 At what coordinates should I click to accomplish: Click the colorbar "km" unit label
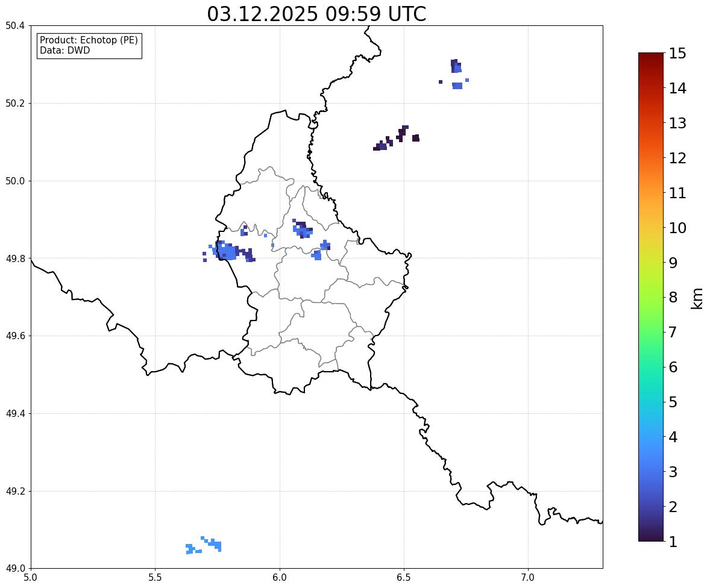tap(697, 298)
